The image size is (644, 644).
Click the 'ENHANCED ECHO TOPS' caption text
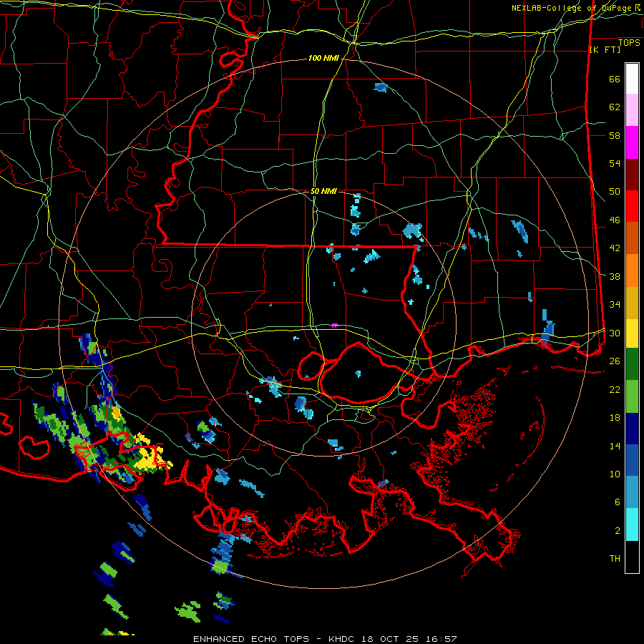(251, 639)
